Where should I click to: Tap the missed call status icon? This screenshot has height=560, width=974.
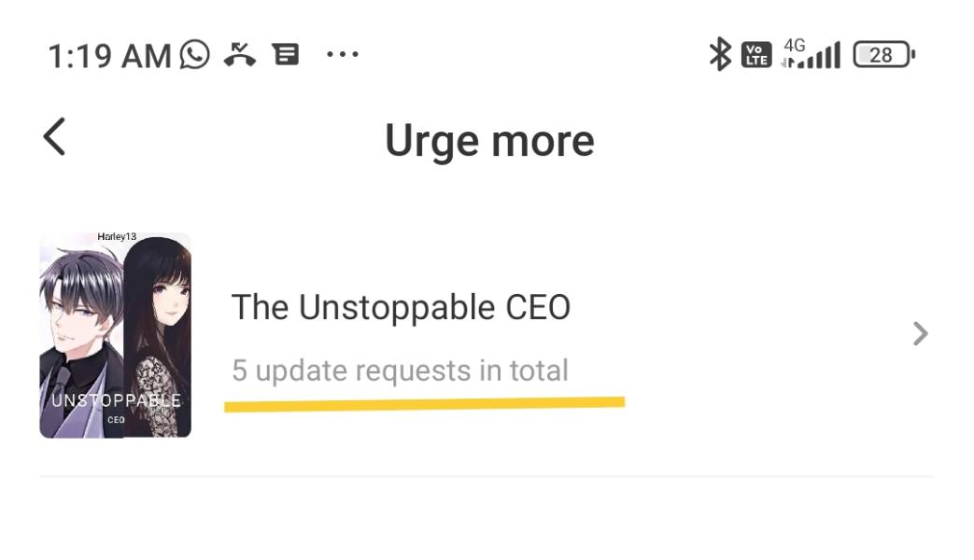coord(240,55)
